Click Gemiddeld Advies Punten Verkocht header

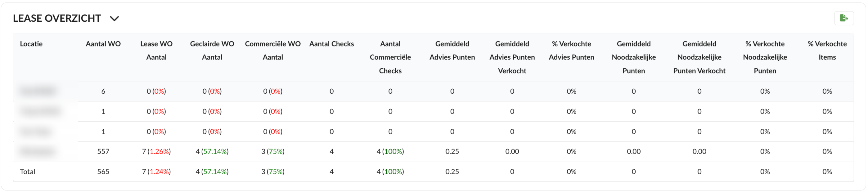pyautogui.click(x=512, y=57)
